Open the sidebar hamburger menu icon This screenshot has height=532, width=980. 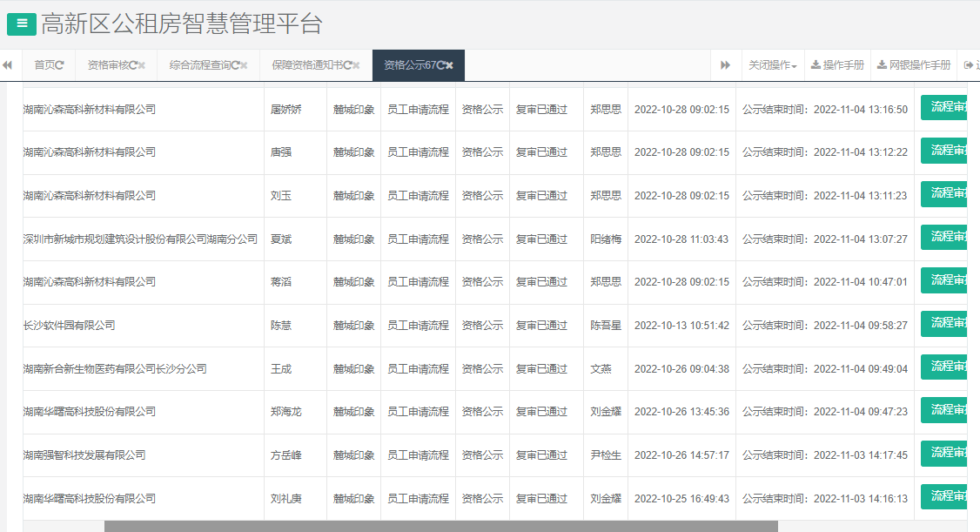click(x=21, y=24)
